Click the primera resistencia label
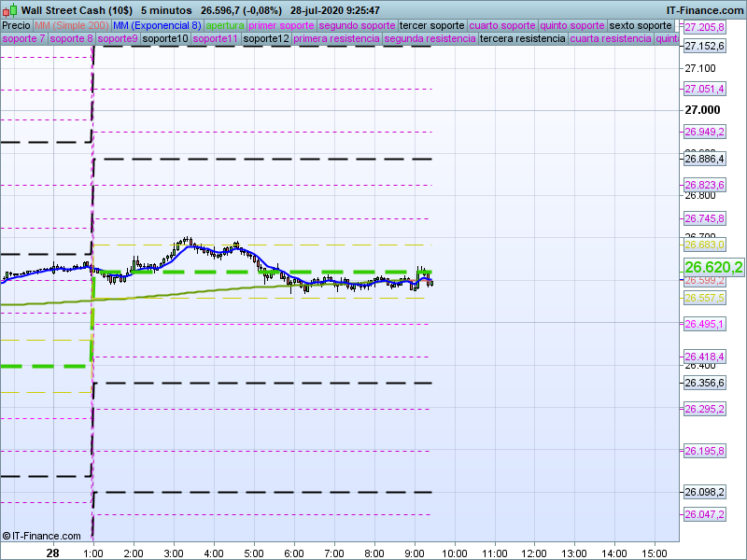The height and width of the screenshot is (560, 747). tap(336, 39)
